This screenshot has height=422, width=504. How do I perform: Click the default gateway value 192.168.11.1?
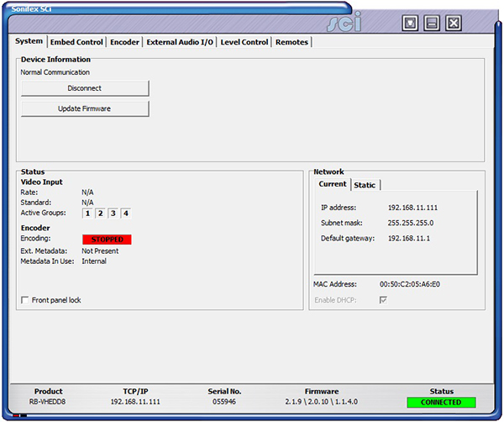point(409,239)
